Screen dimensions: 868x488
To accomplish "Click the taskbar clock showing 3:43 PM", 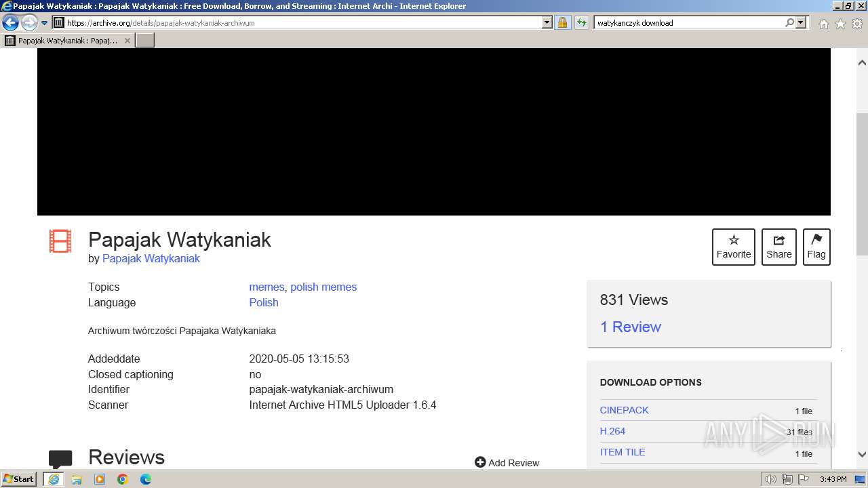I will click(833, 479).
